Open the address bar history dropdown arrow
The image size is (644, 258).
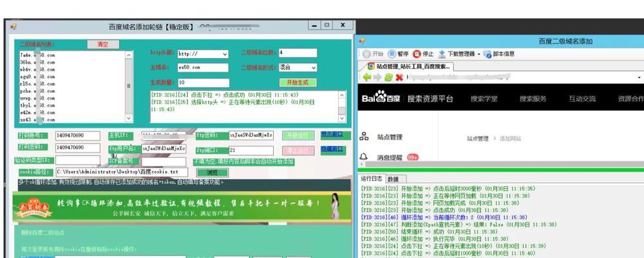coord(639,77)
